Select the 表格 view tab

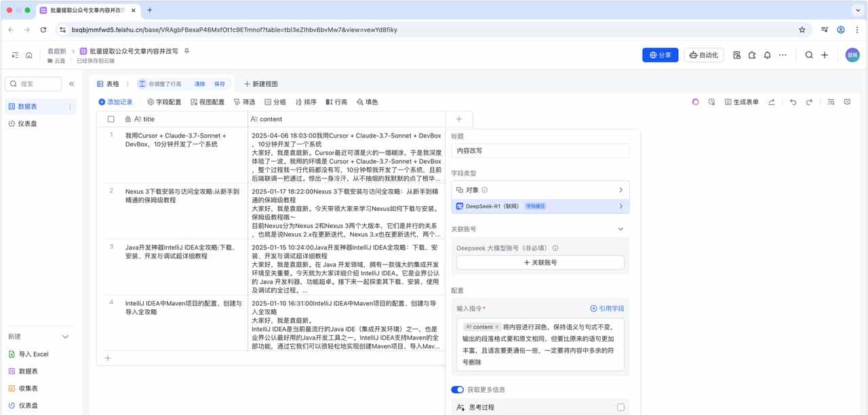(x=113, y=83)
